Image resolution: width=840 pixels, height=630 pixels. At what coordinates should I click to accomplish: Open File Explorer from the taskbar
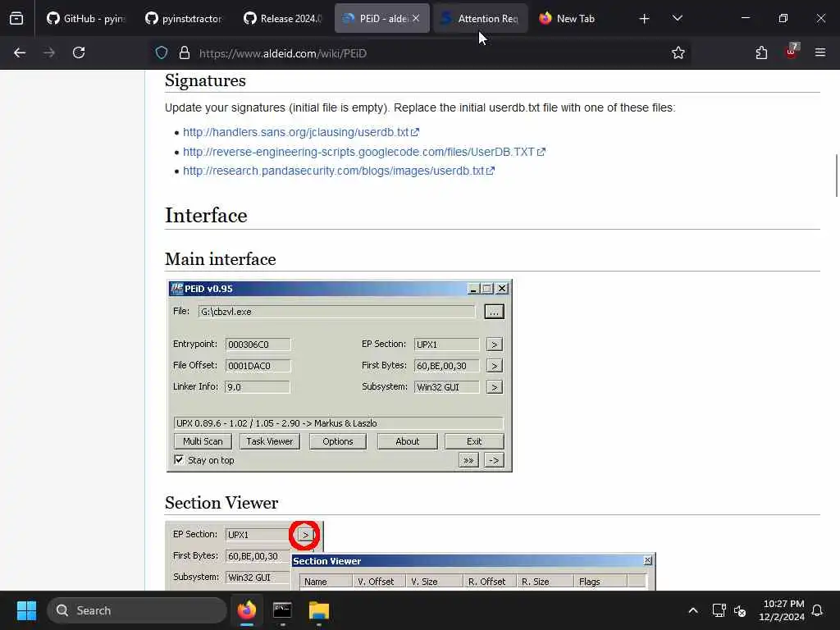click(x=319, y=610)
